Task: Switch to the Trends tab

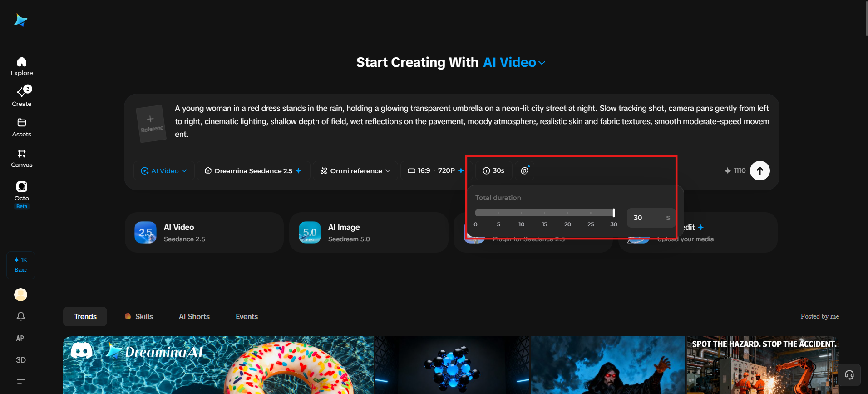Action: [x=85, y=317]
